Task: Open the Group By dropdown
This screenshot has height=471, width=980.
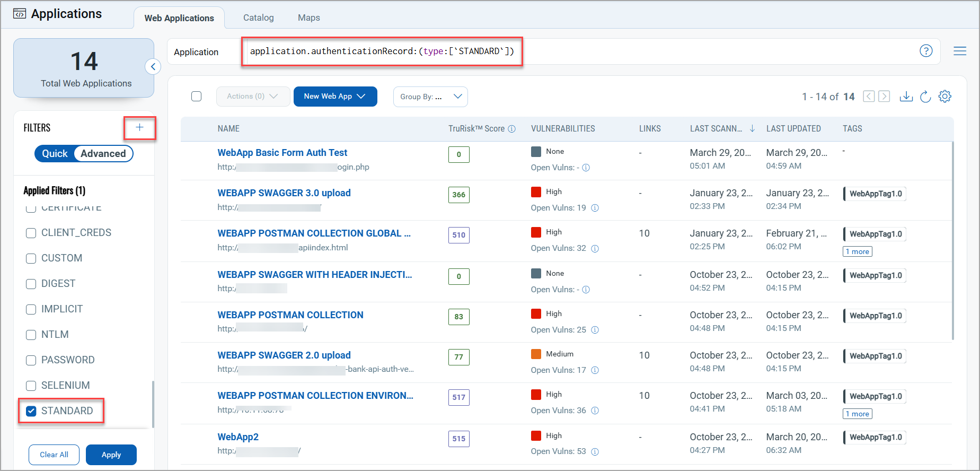Action: [x=430, y=97]
